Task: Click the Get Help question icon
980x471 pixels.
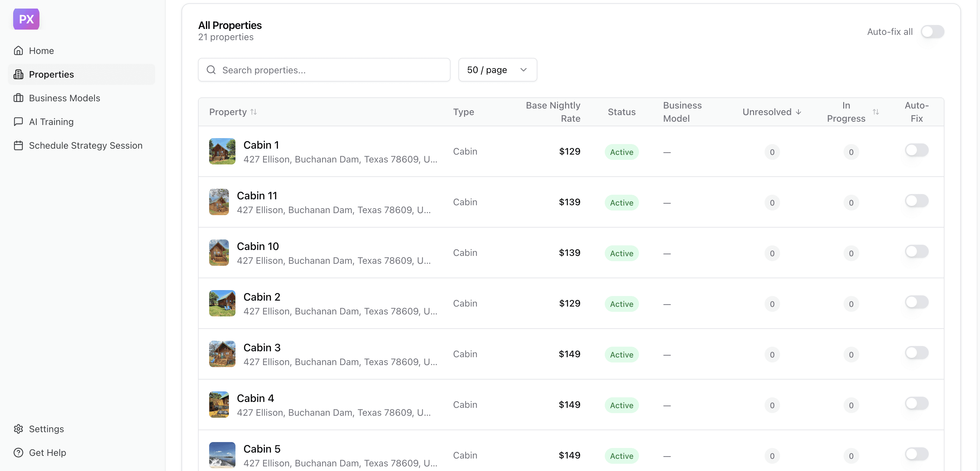Action: pyautogui.click(x=18, y=452)
